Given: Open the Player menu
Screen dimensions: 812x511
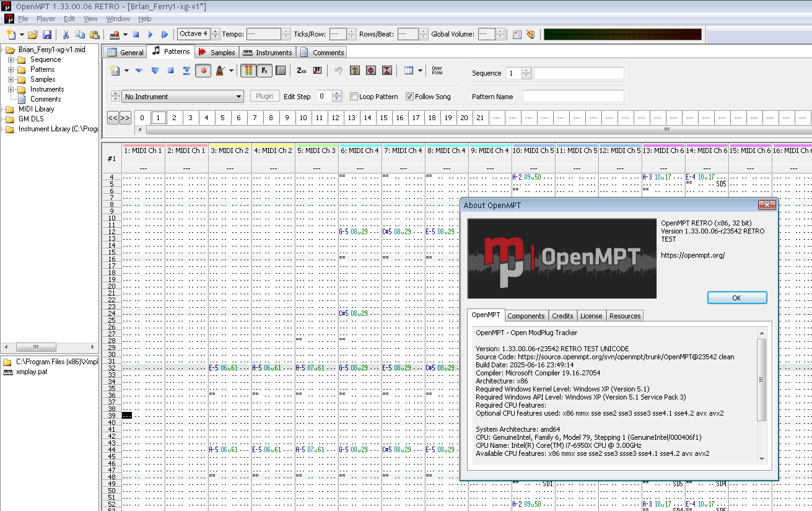Looking at the screenshot, I should 46,19.
